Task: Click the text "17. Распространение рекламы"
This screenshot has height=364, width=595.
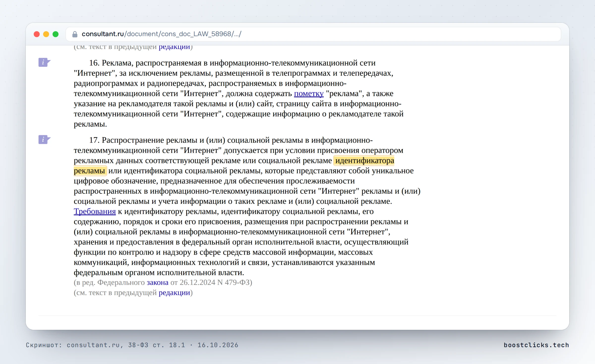Action: click(x=143, y=140)
